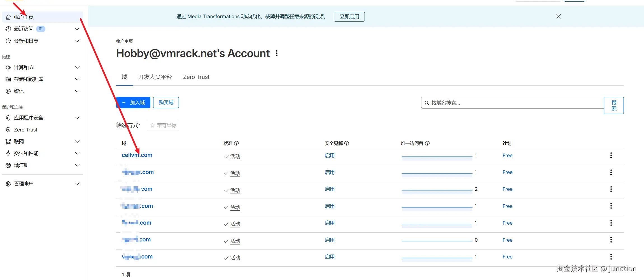
Task: Expand the 域注册 chevron
Action: coord(77,165)
